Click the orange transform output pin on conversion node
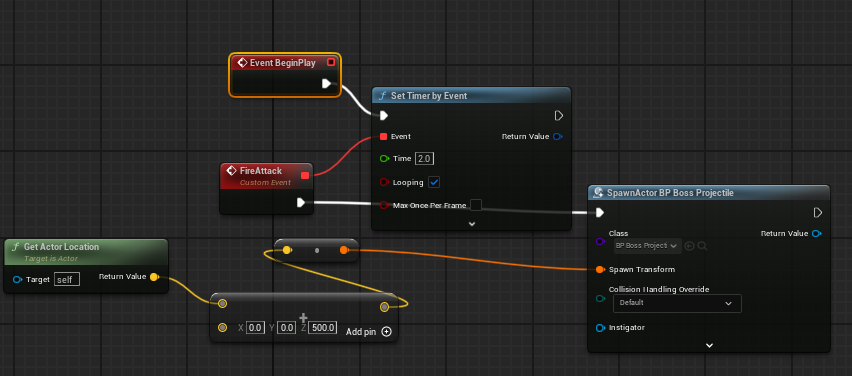The image size is (852, 376). (x=344, y=250)
